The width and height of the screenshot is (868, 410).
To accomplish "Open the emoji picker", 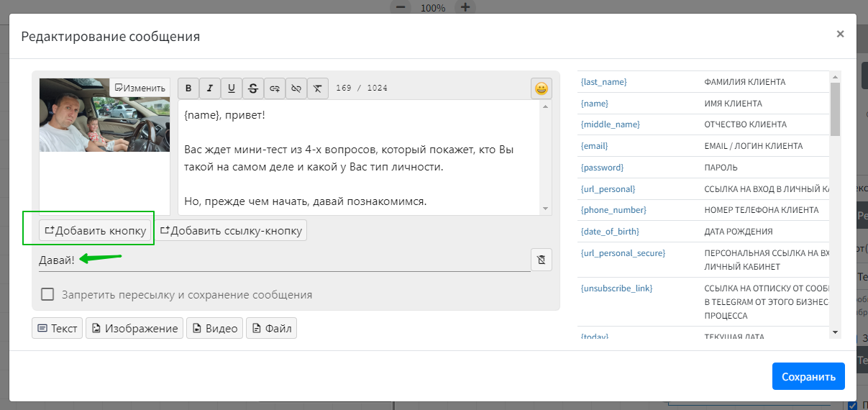I will (x=542, y=88).
